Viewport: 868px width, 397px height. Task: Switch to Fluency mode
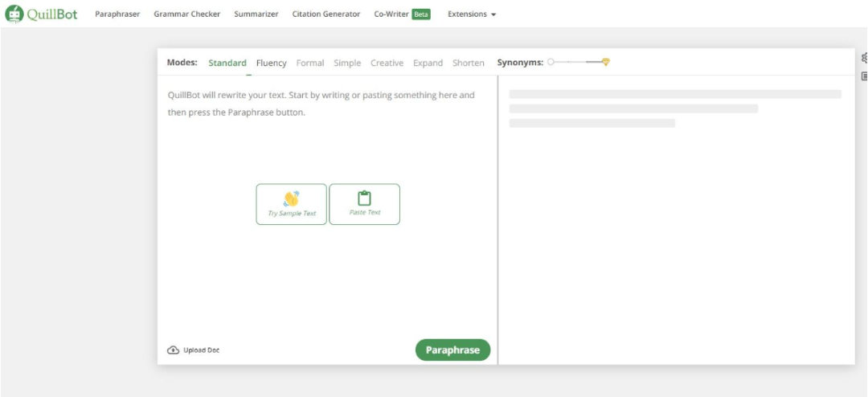[272, 63]
